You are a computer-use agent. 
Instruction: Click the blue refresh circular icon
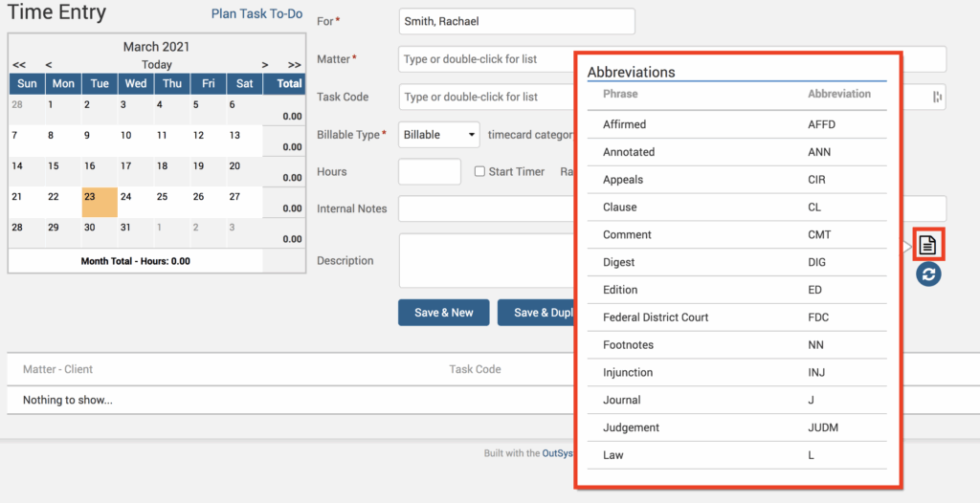[x=927, y=274]
